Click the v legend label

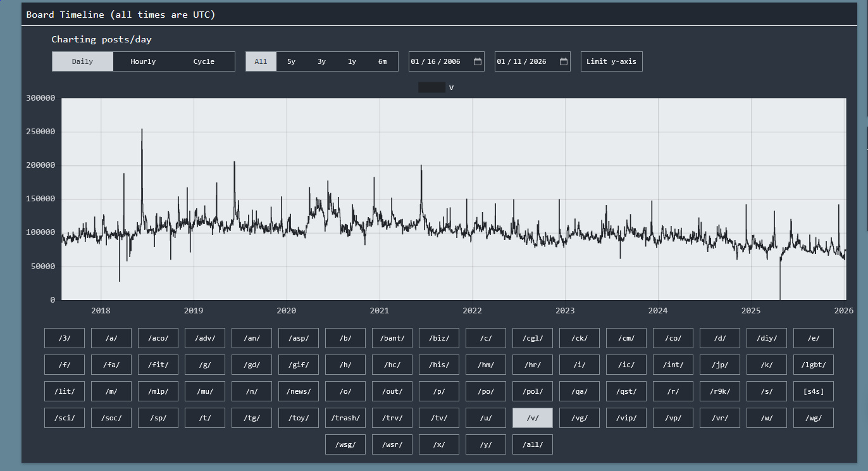(451, 87)
